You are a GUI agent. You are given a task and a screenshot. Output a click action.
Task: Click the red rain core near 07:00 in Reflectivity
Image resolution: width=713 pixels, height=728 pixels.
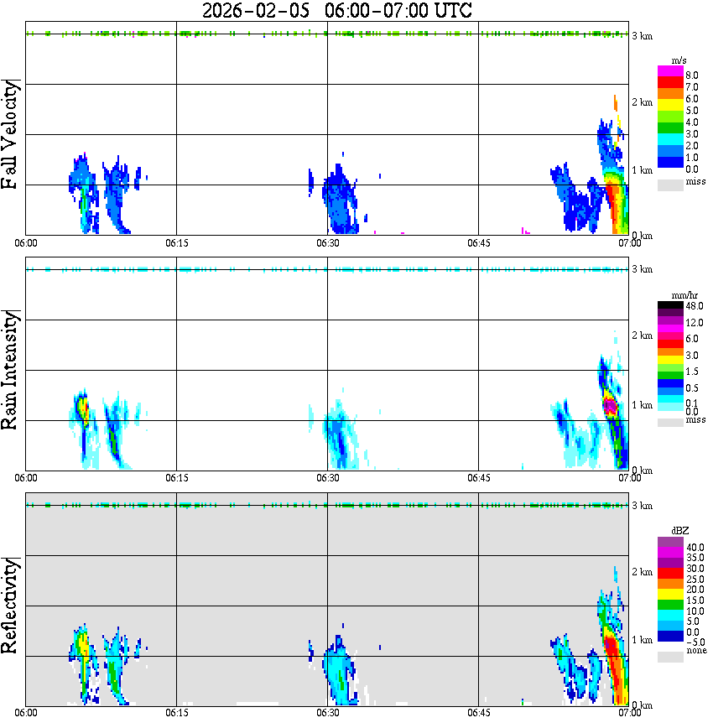click(613, 650)
